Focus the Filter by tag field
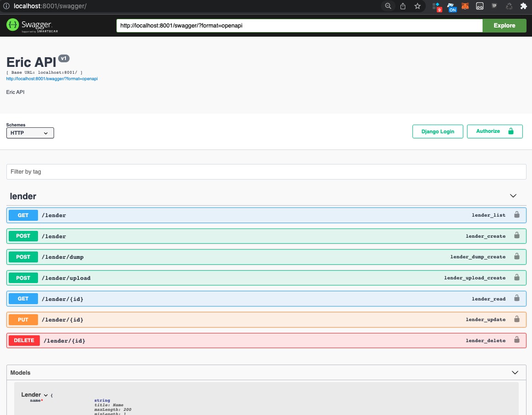 tap(266, 172)
